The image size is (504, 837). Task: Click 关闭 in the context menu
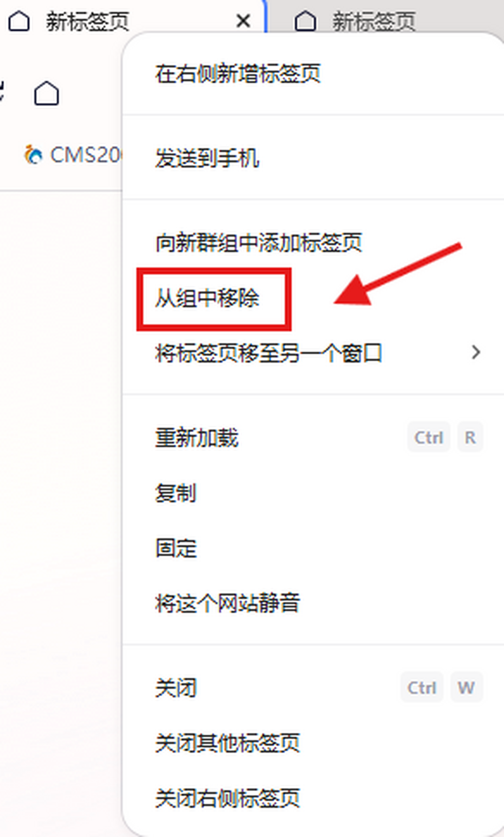313,688
